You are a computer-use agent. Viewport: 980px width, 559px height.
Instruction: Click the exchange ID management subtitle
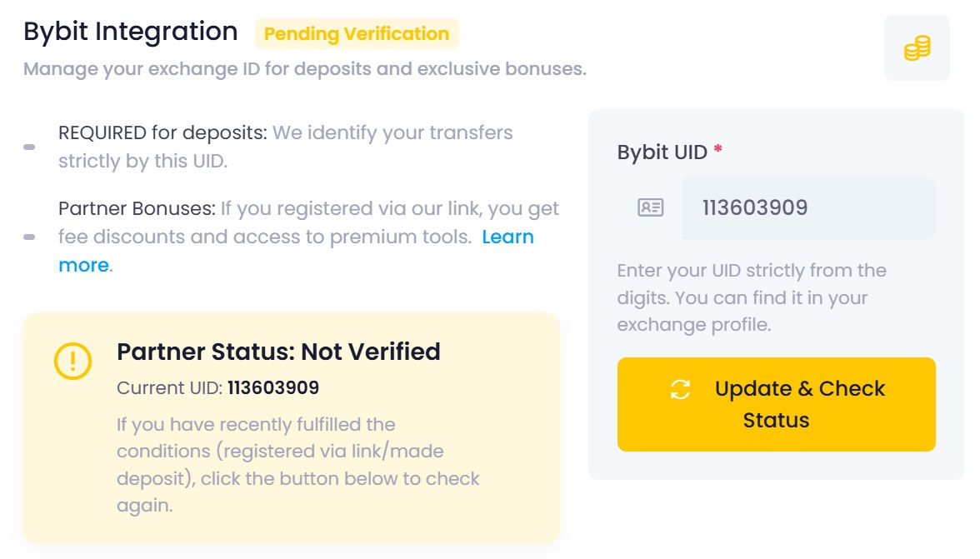305,68
